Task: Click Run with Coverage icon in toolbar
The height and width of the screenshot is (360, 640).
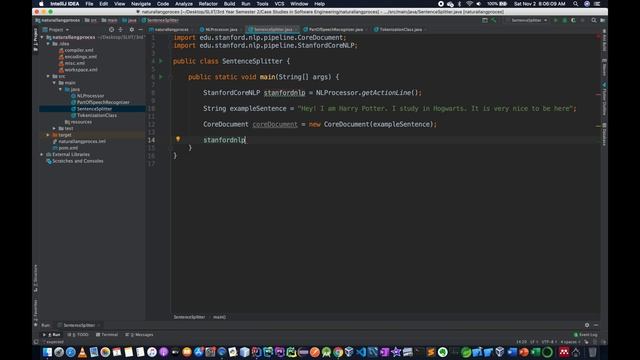Action: point(573,20)
